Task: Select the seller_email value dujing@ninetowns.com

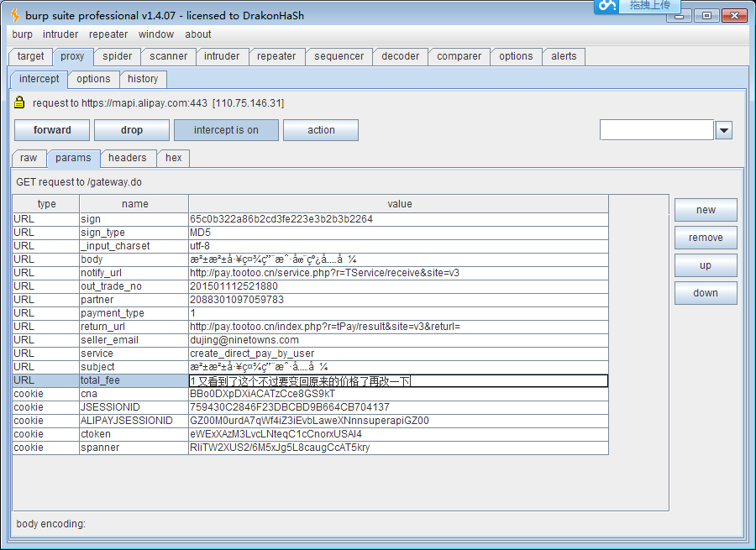Action: click(x=398, y=340)
